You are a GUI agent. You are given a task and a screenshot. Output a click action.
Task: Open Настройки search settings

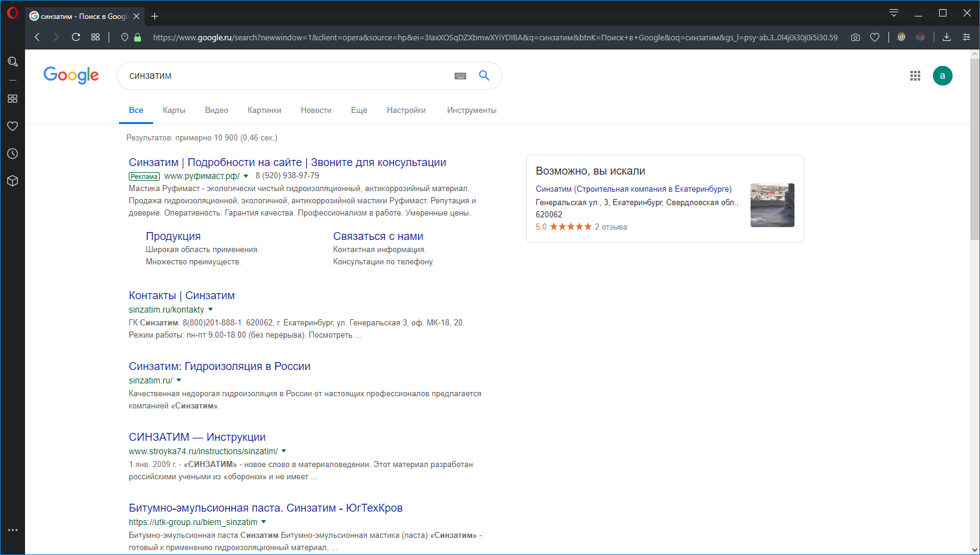pyautogui.click(x=406, y=111)
